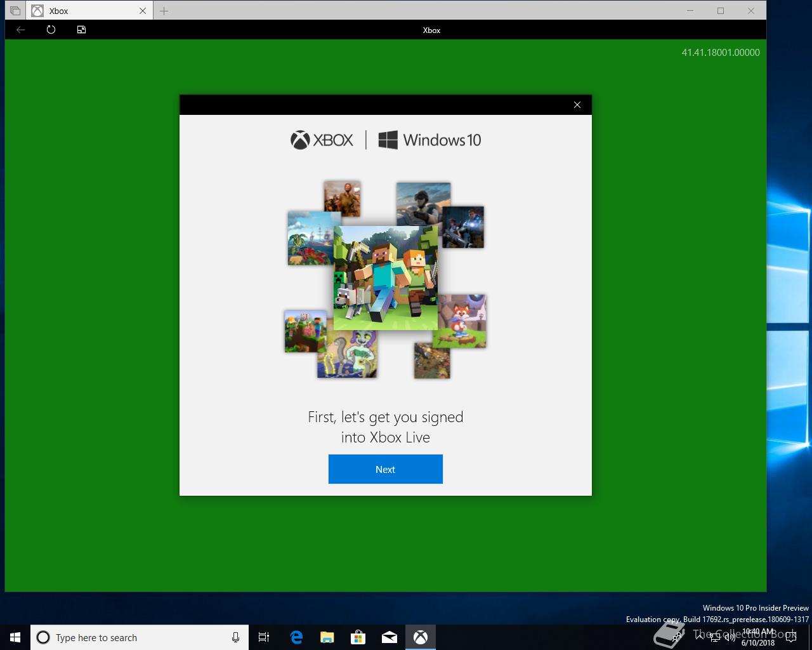Click the Sea of Thieves ship thumbnail
The height and width of the screenshot is (650, 812).
pyautogui.click(x=310, y=238)
